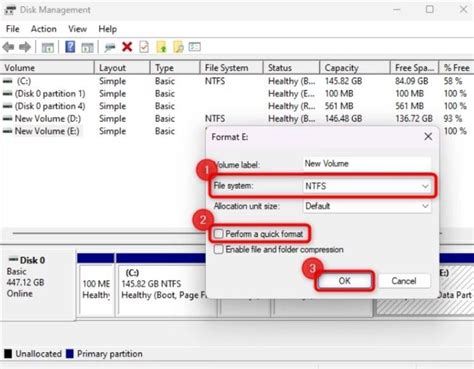Viewport: 474px width, 369px height.
Task: Open the View menu
Action: tap(77, 29)
